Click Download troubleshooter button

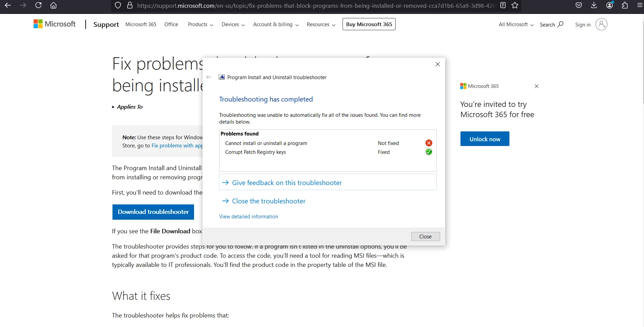pyautogui.click(x=153, y=212)
